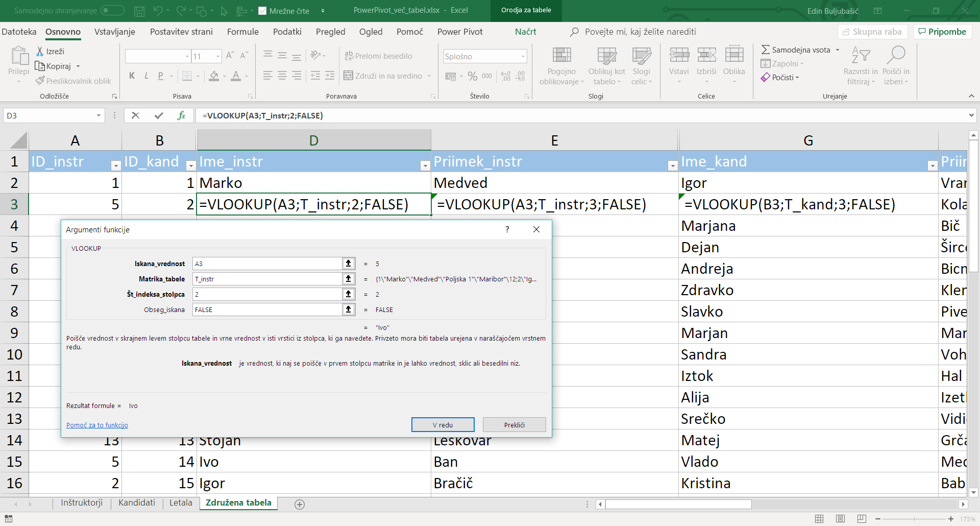
Task: Open the ID_instr column filter dropdown
Action: pos(116,165)
